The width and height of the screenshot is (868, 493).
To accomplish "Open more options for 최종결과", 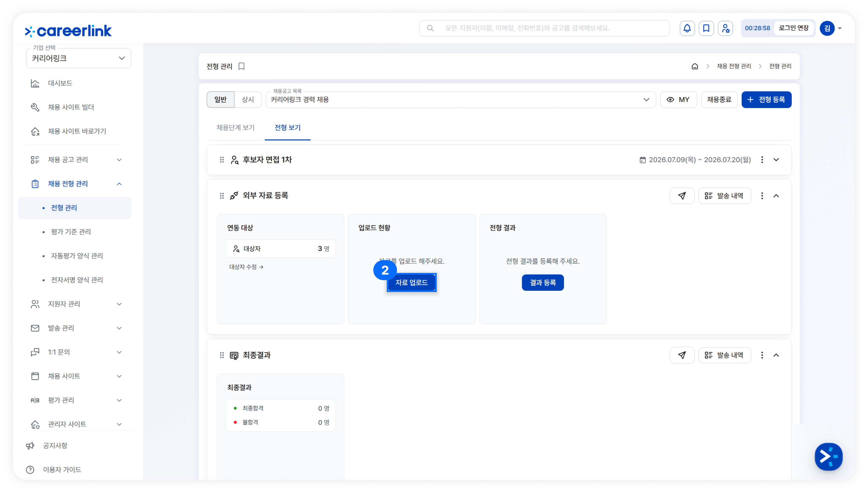I will tap(762, 355).
